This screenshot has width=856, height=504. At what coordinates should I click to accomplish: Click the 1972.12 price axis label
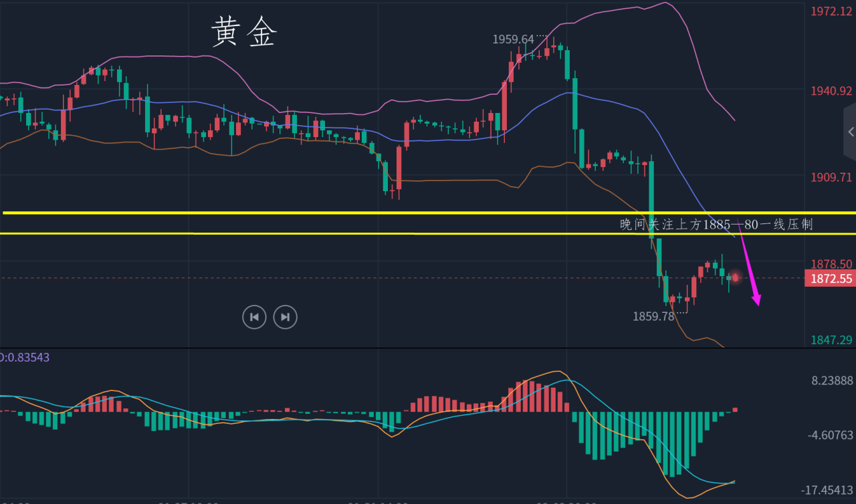click(831, 11)
